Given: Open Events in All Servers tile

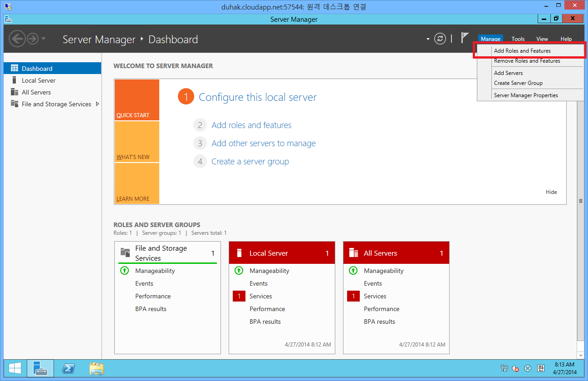Looking at the screenshot, I should [373, 283].
